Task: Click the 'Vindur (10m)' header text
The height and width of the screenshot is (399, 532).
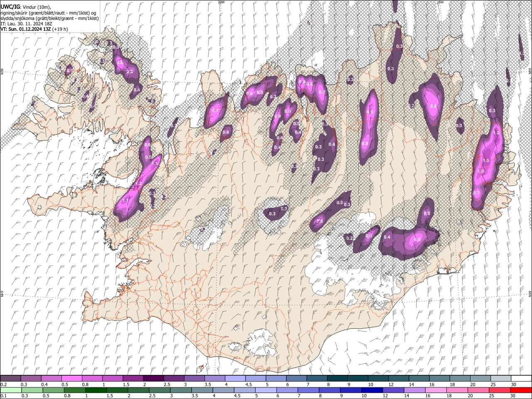Action: [x=37, y=7]
